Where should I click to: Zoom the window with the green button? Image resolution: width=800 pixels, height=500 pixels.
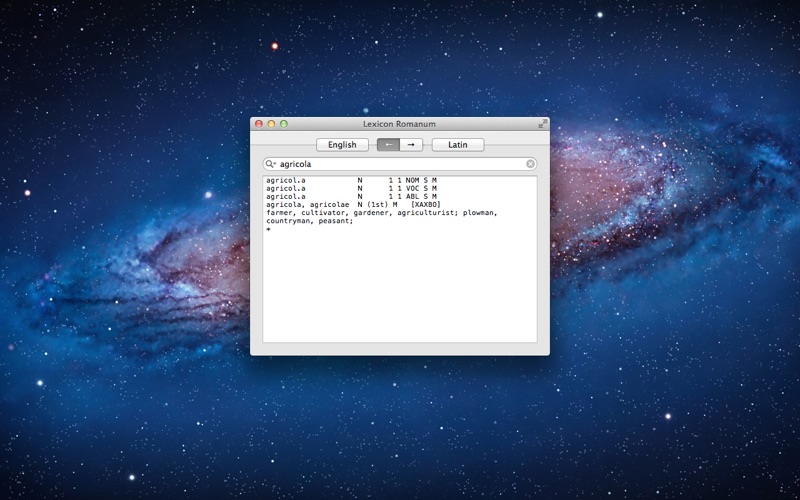284,124
